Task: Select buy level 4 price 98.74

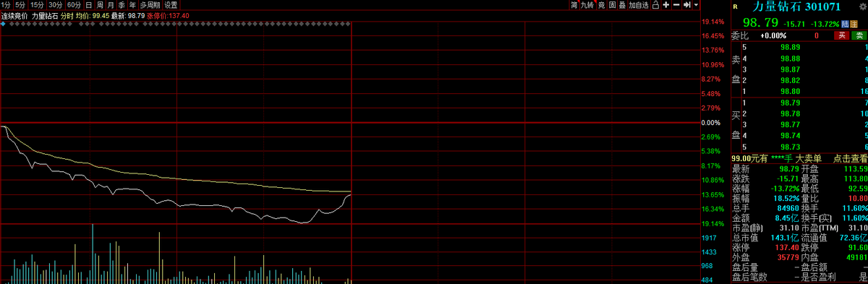Action: (790, 135)
